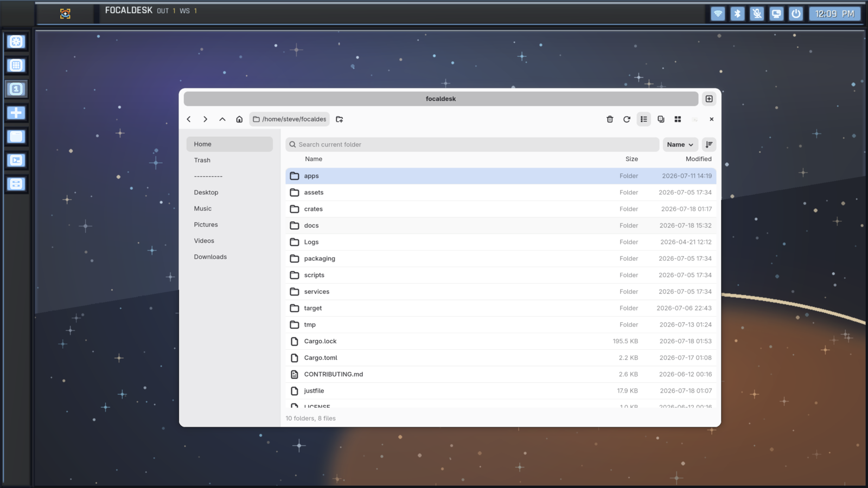
Task: Click the trash icon in the toolbar
Action: point(610,119)
